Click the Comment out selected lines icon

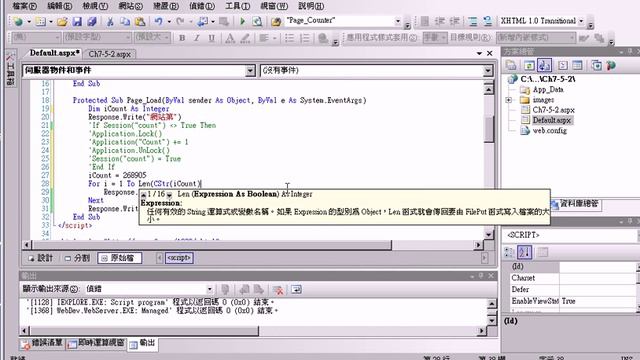pyautogui.click(x=473, y=21)
